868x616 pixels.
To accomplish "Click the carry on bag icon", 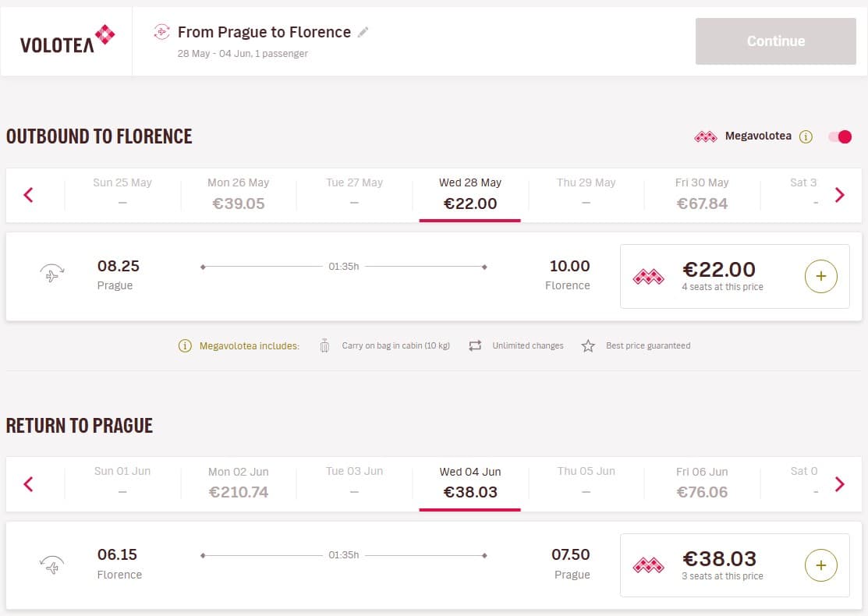I will pos(324,346).
